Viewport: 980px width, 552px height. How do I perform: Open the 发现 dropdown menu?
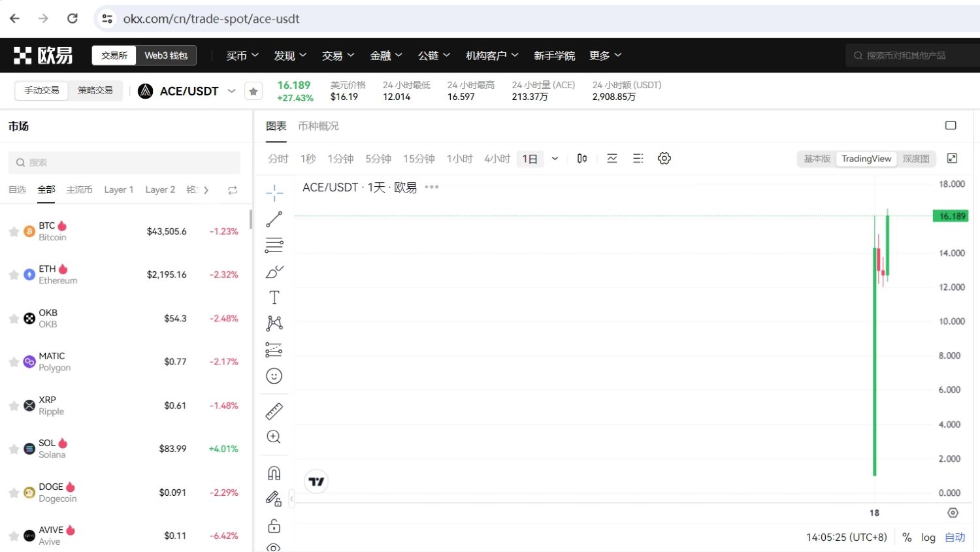290,56
